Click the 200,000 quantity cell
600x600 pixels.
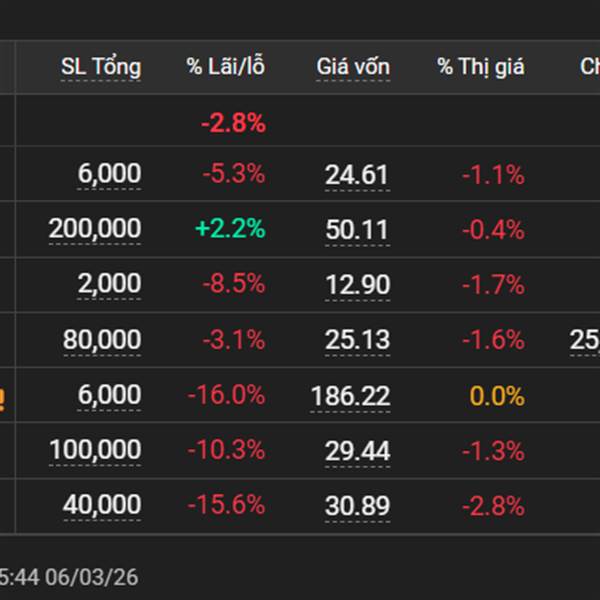(95, 229)
